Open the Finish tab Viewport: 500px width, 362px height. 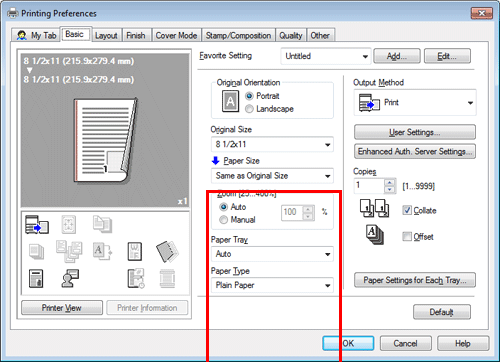click(136, 35)
